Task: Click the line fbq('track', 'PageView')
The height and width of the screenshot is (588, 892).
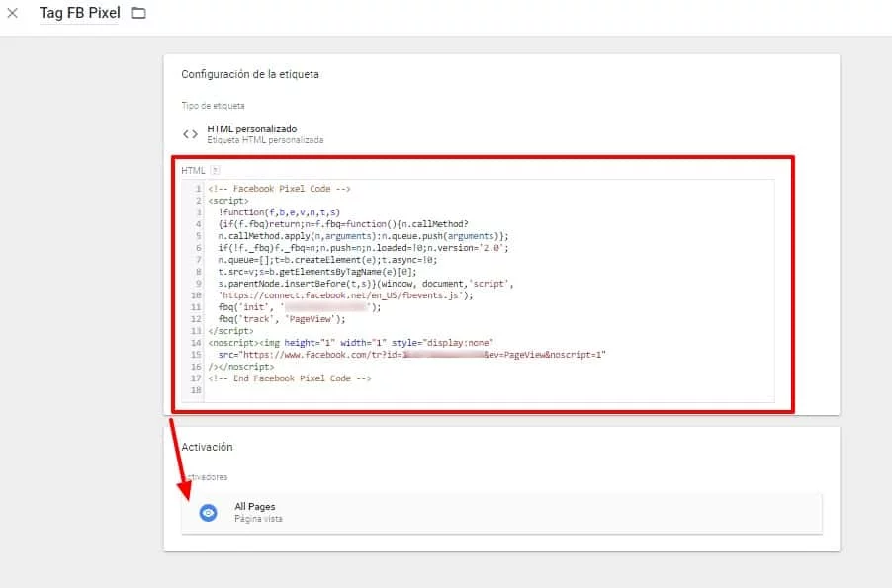Action: [x=282, y=319]
